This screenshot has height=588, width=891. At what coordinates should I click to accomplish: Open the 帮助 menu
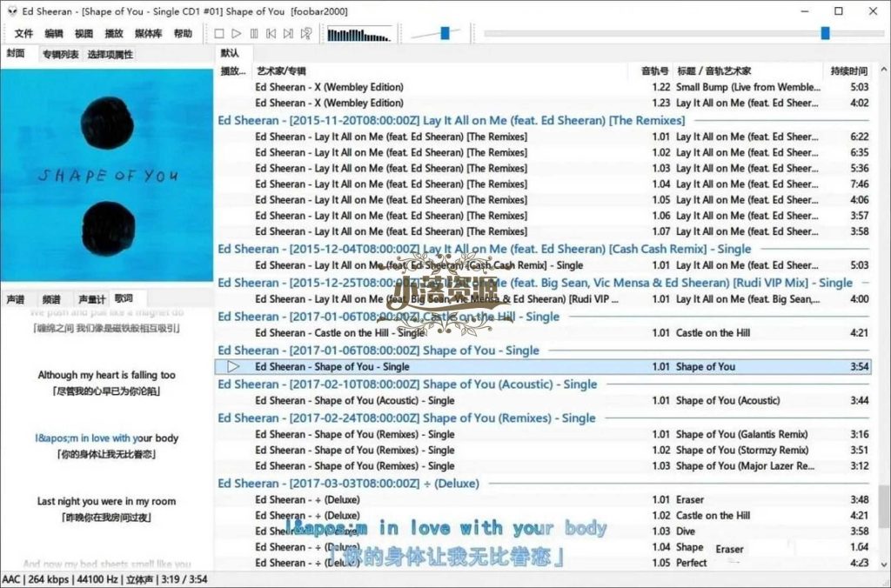[183, 34]
